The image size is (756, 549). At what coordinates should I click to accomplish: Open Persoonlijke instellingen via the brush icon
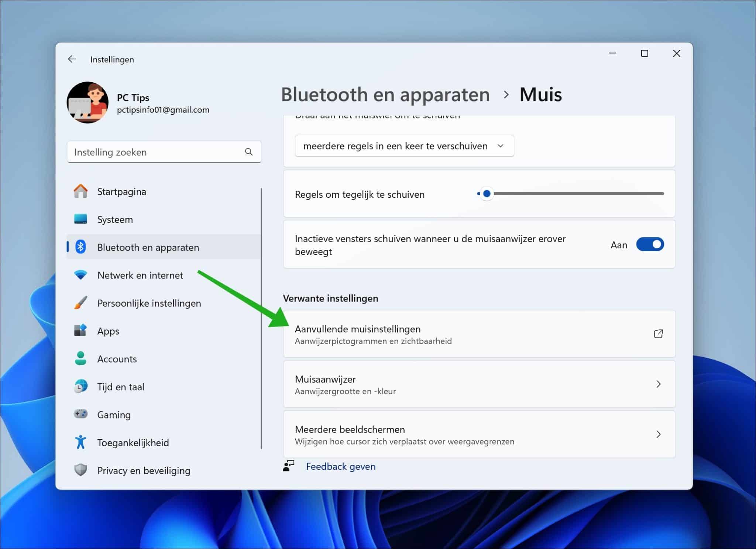point(80,303)
